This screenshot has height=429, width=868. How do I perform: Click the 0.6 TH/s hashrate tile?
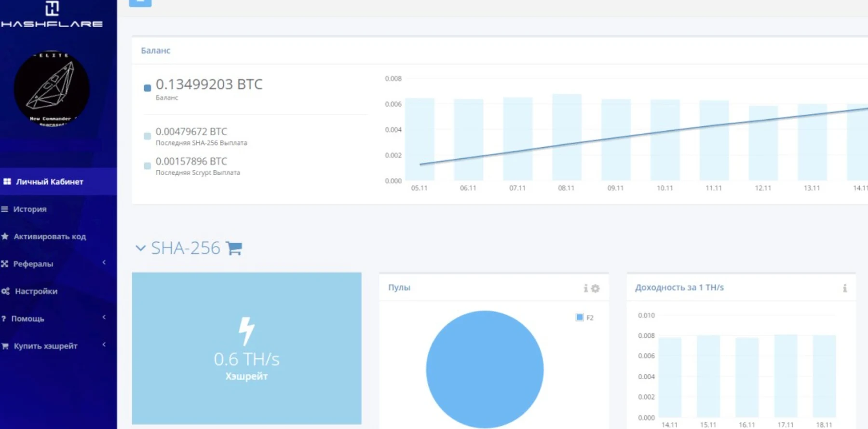(246, 348)
